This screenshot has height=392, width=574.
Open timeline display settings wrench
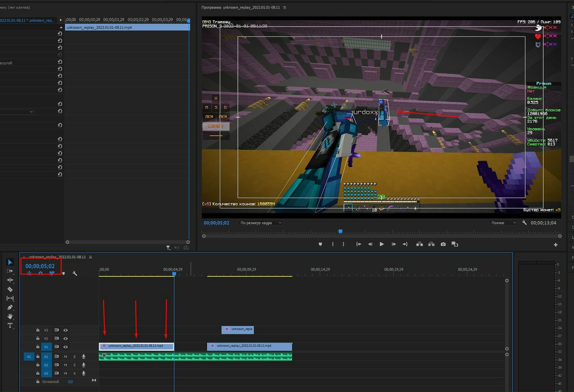coord(75,273)
